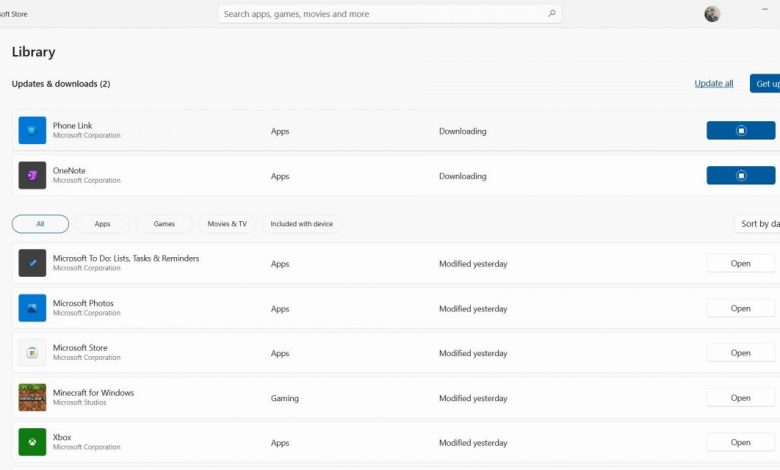780x470 pixels.
Task: Click the Microsoft To Do app icon
Action: tap(32, 263)
